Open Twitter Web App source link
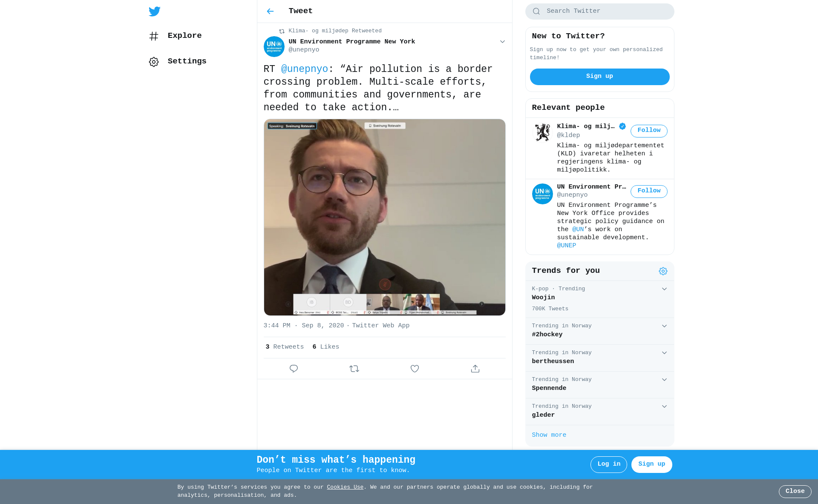Screen dimensions: 818x504 (x=380, y=326)
